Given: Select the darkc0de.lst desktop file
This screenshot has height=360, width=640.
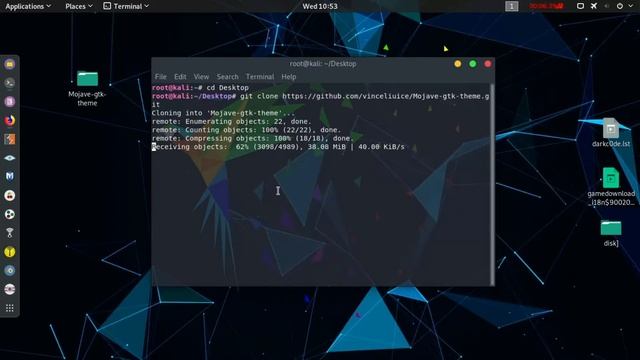Looking at the screenshot, I should pos(611,132).
